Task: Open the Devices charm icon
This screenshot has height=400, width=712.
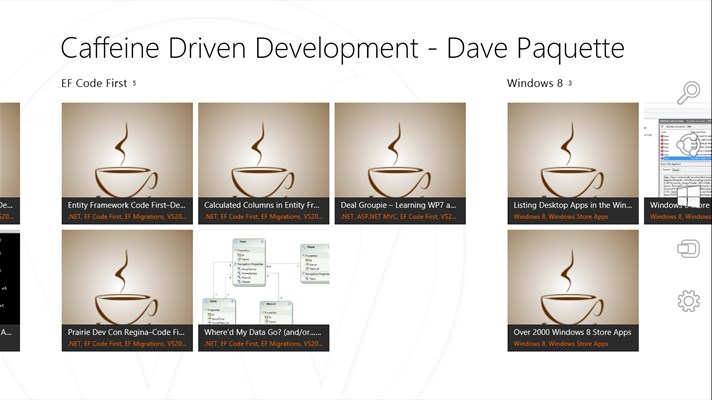Action: 688,249
